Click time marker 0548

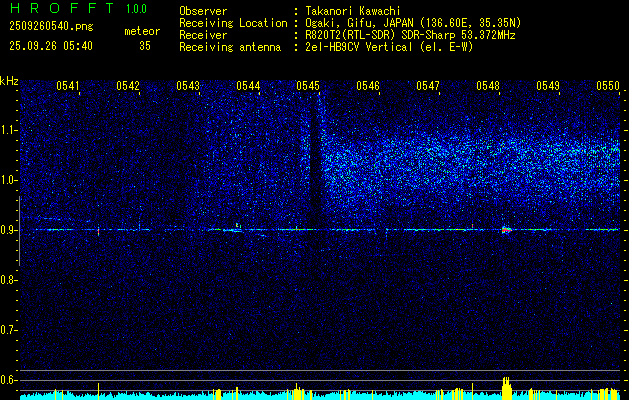click(x=488, y=85)
